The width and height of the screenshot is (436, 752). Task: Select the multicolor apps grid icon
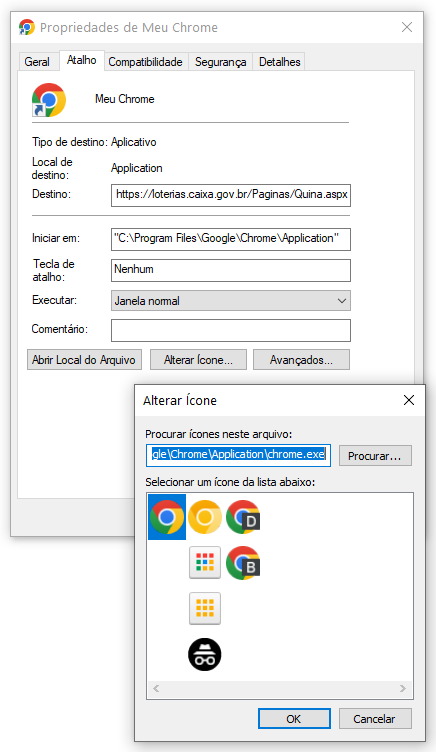click(x=205, y=563)
